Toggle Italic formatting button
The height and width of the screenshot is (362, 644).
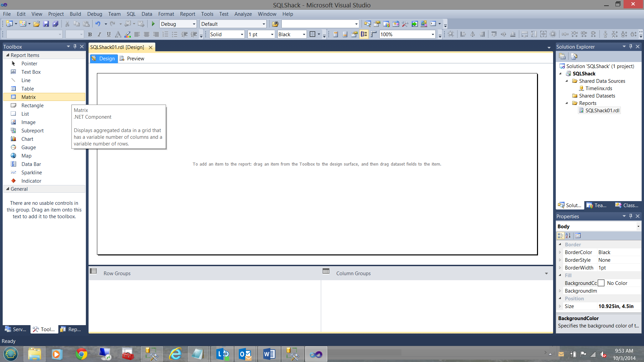(x=99, y=34)
